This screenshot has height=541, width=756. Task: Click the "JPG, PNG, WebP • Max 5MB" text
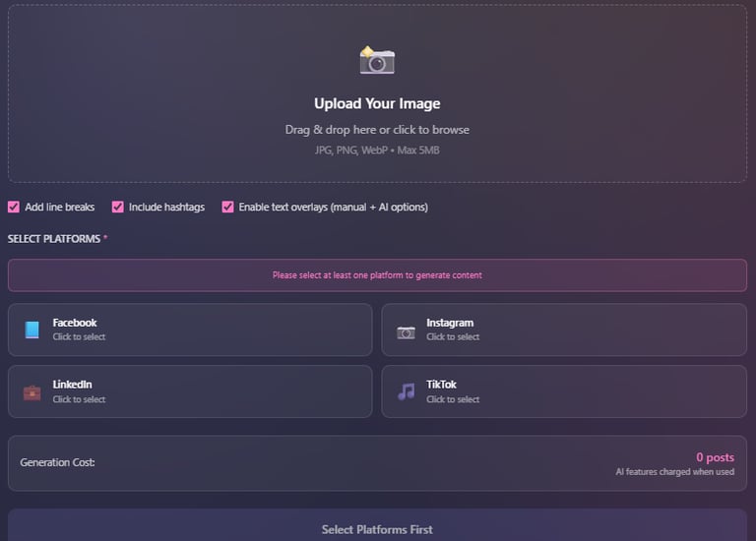point(377,150)
